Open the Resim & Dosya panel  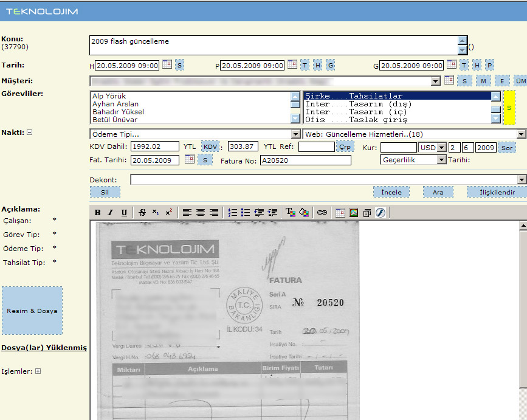pos(32,311)
